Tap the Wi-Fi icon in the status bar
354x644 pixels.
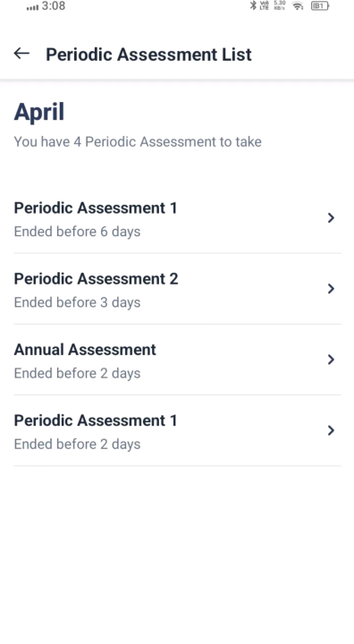pos(298,5)
